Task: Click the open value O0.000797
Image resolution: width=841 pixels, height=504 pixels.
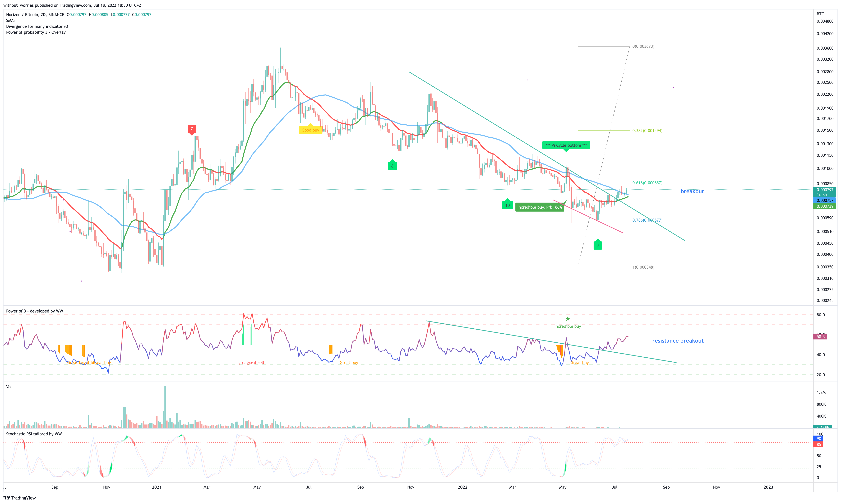Action: pos(76,15)
